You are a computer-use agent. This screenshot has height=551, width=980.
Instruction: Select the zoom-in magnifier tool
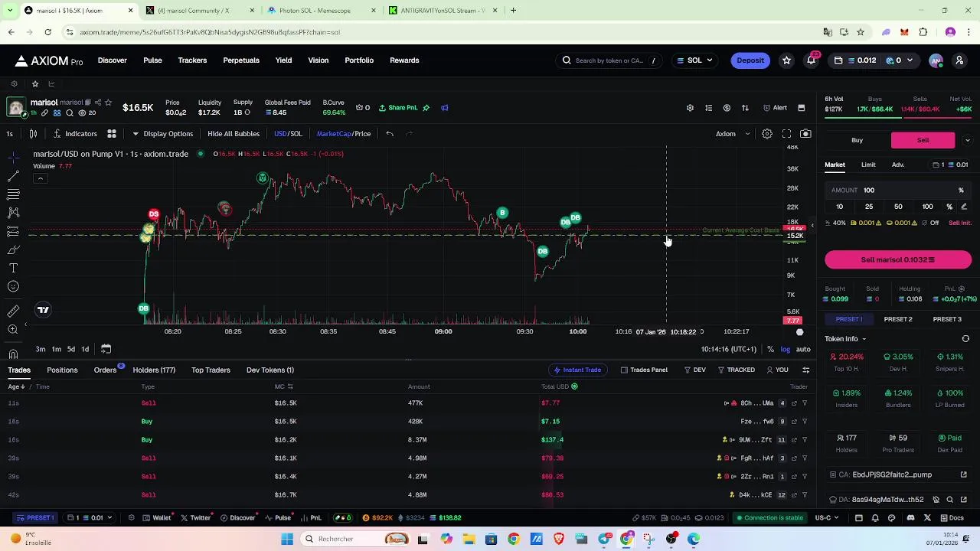(x=13, y=329)
